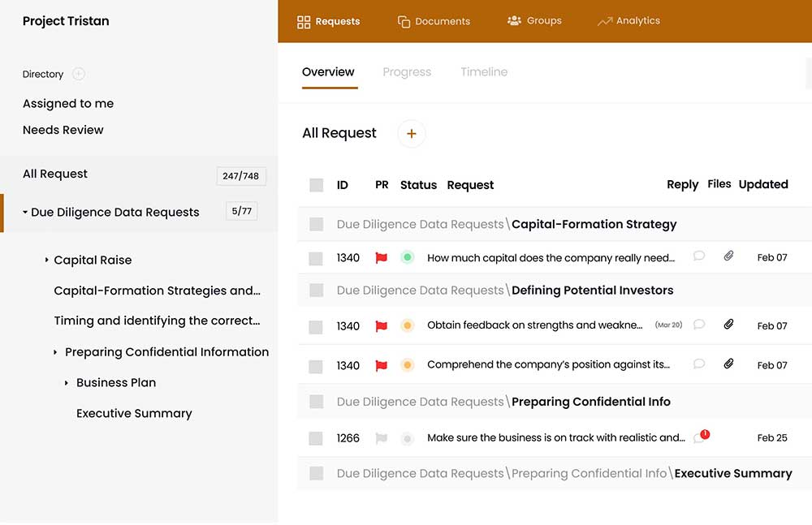The width and height of the screenshot is (812, 525).
Task: Open attachment paperclip for 'Obtain feedback' request
Action: pos(728,325)
